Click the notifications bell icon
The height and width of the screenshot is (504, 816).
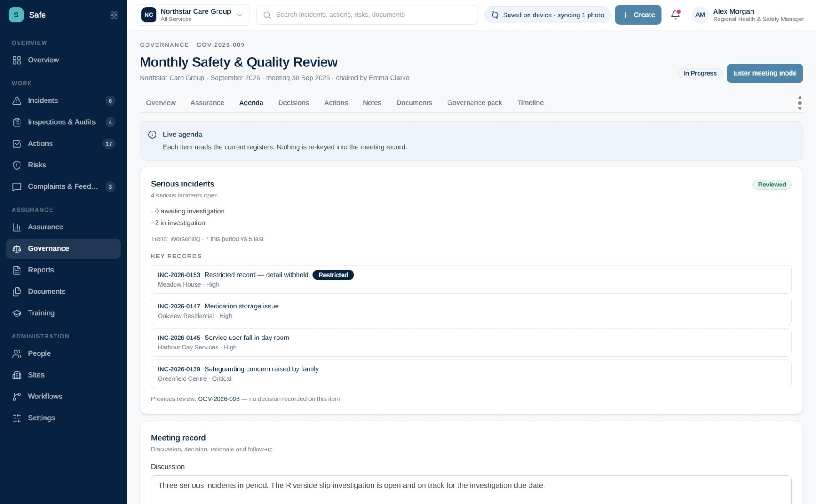(675, 15)
